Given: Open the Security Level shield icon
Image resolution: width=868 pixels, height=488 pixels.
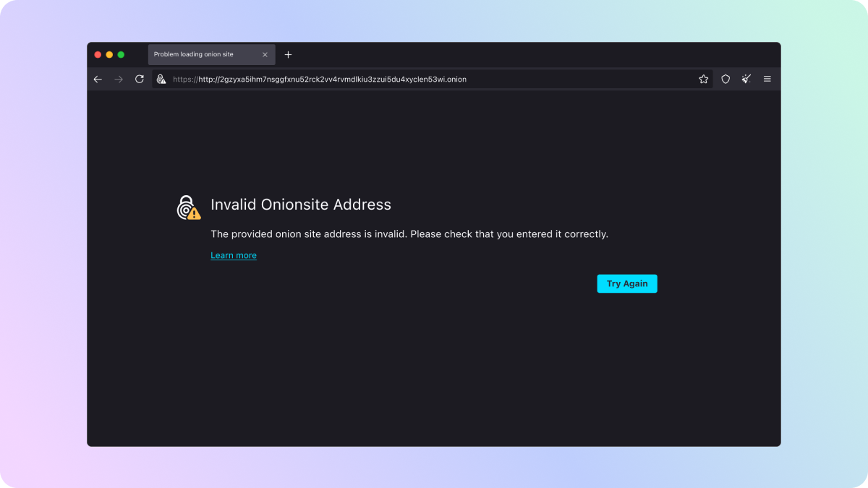Looking at the screenshot, I should tap(726, 80).
